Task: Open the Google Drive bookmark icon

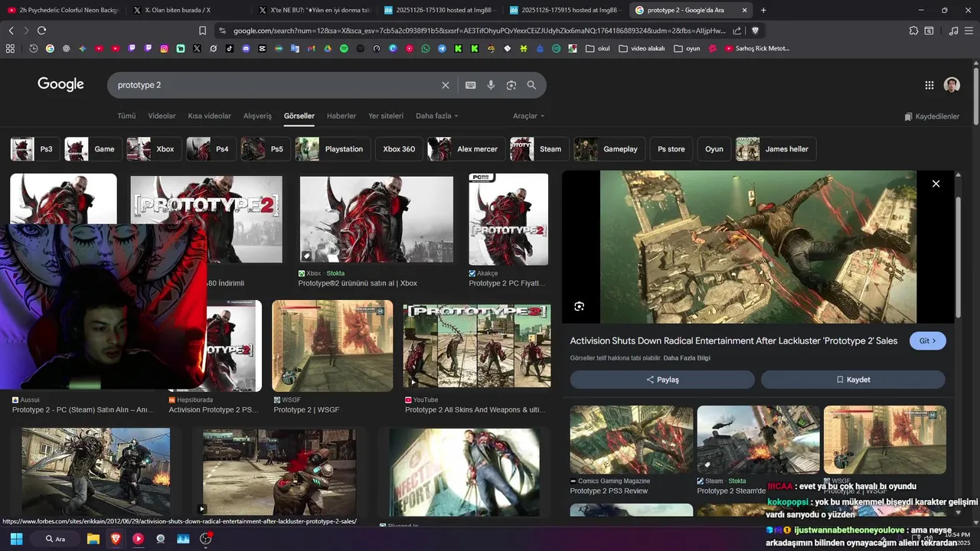Action: click(x=328, y=48)
